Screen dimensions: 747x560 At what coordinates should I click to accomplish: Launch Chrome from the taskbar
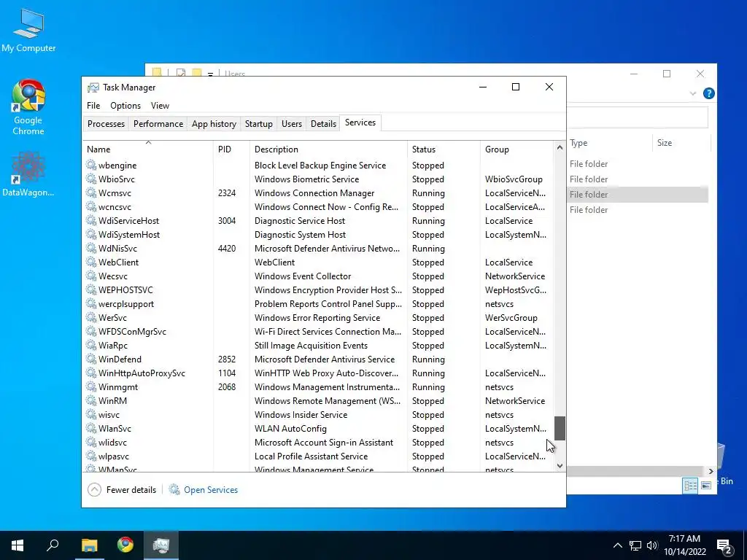pyautogui.click(x=125, y=545)
